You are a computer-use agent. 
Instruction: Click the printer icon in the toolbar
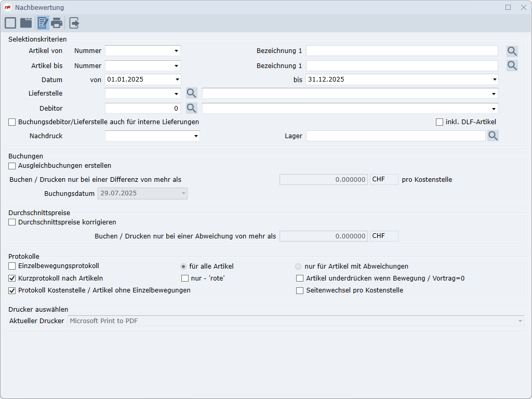click(x=57, y=23)
